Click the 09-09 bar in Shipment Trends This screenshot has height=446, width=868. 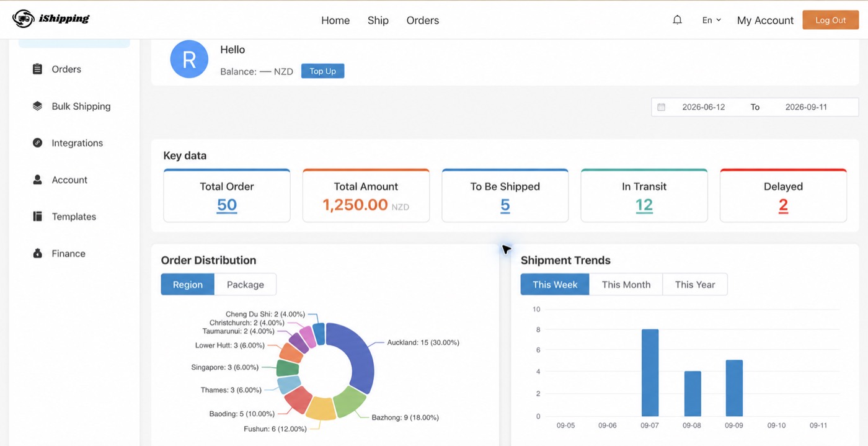coord(734,388)
